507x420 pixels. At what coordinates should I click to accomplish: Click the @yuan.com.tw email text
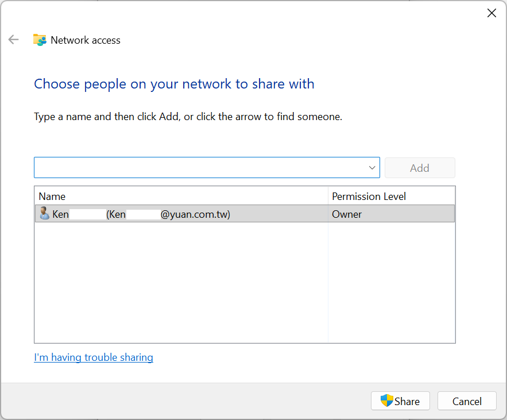tap(195, 214)
